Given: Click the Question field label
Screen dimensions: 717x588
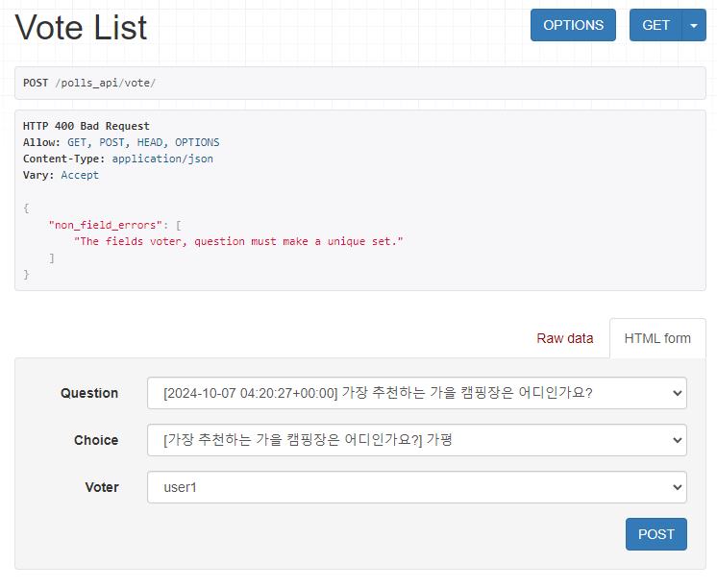Looking at the screenshot, I should tap(89, 393).
